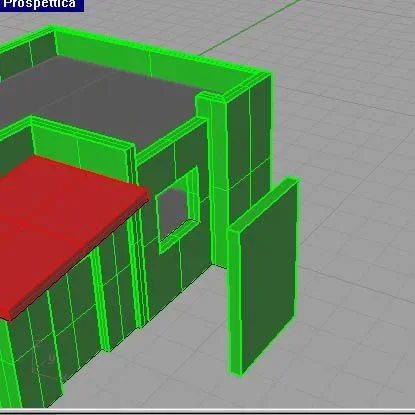Image resolution: width=415 pixels, height=415 pixels.
Task: Pick the top edge of freestanding panel
Action: click(263, 204)
